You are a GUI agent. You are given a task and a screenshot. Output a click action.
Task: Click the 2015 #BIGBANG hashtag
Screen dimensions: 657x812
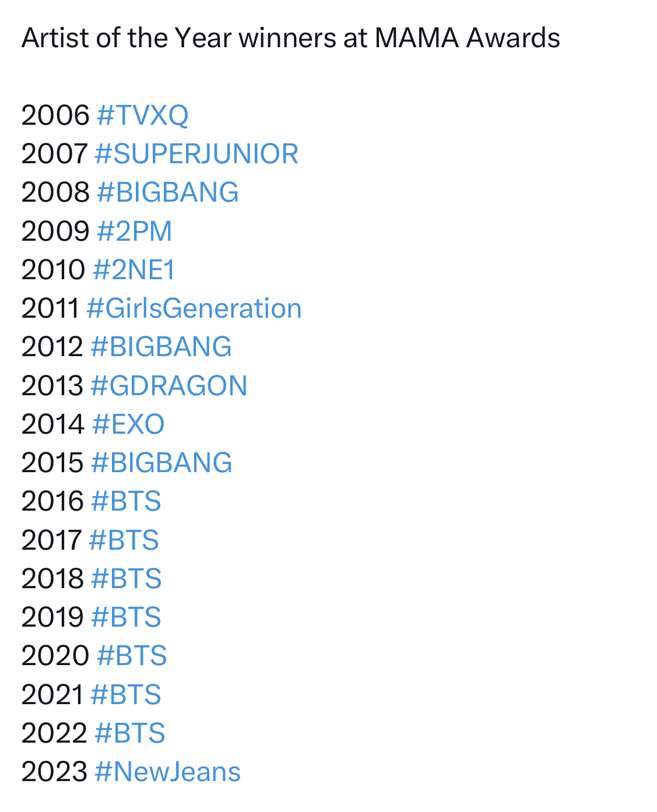coord(161,463)
